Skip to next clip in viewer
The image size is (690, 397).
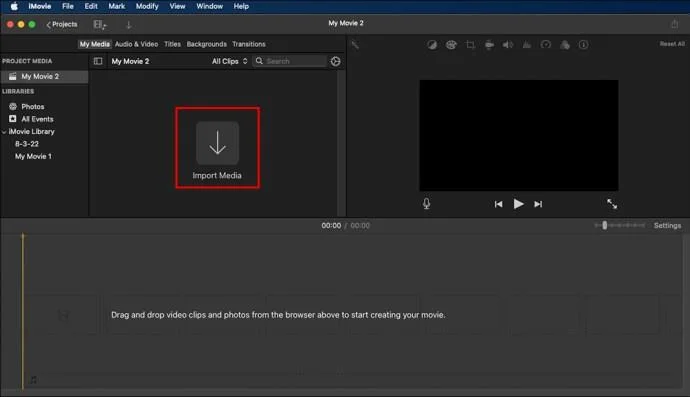point(538,204)
